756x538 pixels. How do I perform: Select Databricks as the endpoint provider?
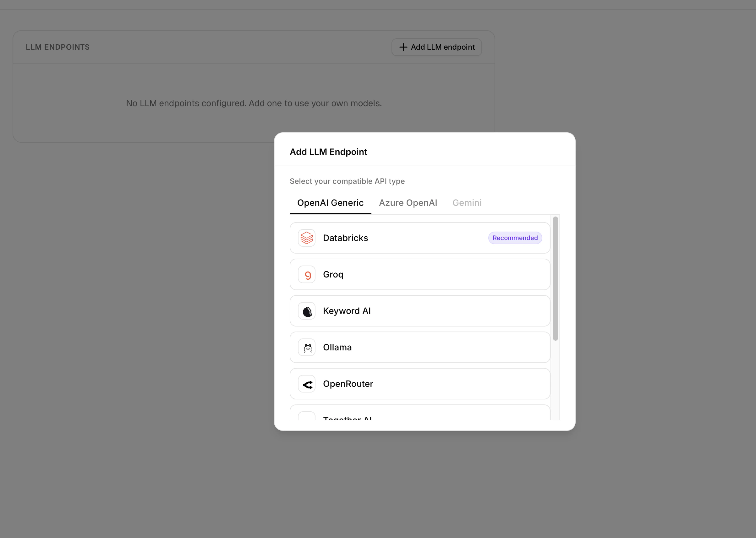click(419, 238)
